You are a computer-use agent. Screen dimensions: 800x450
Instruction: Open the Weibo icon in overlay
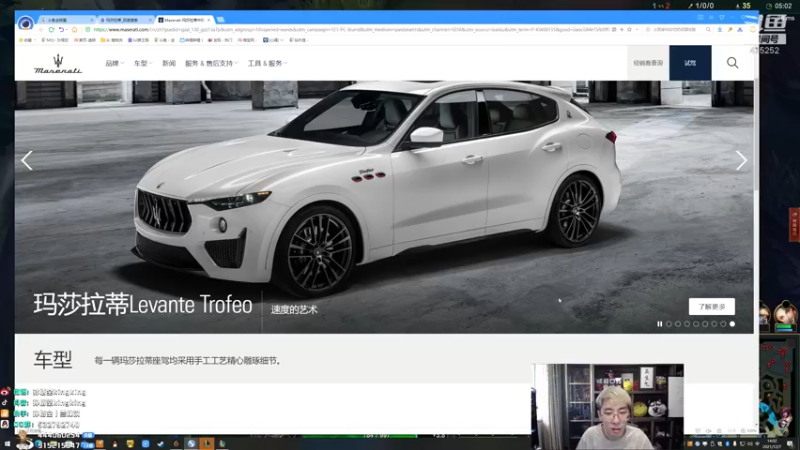point(5,392)
